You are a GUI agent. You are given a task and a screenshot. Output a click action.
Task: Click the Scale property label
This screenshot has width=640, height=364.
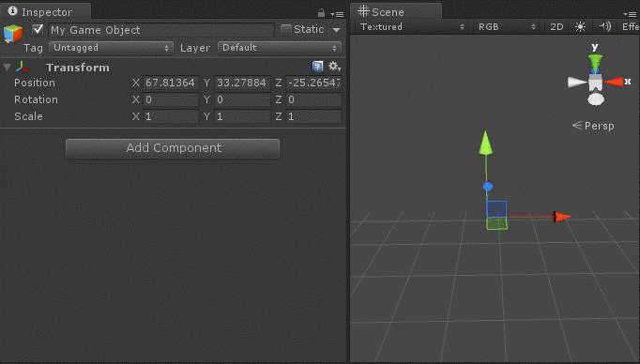click(28, 116)
